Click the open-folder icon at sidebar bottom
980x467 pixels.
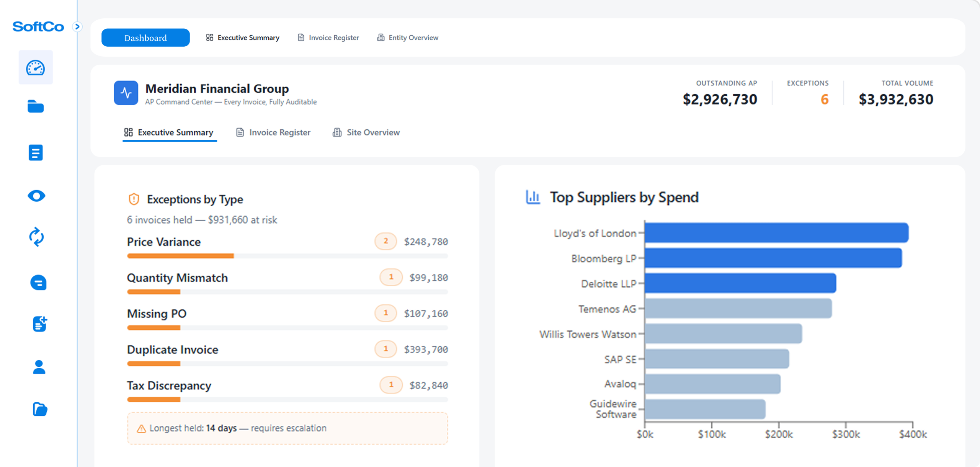(39, 410)
